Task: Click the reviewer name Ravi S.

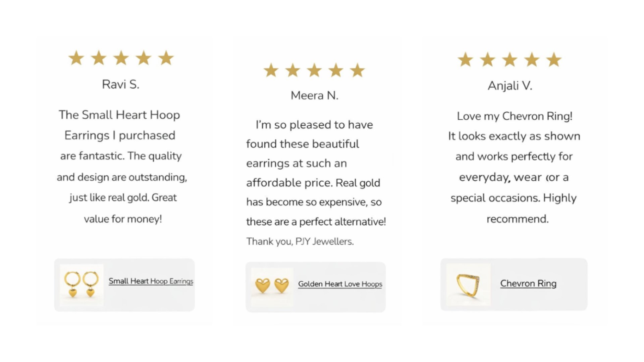Action: (120, 84)
